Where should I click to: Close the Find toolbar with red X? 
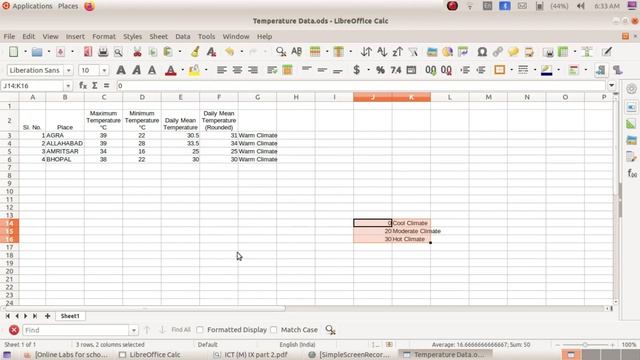point(13,330)
